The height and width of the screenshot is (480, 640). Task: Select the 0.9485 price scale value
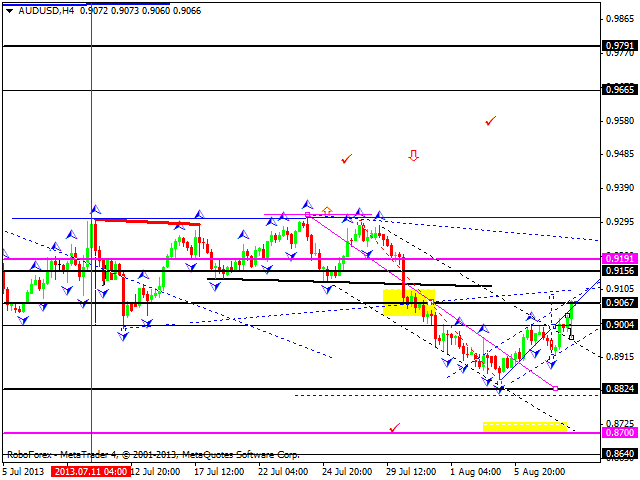tap(620, 154)
